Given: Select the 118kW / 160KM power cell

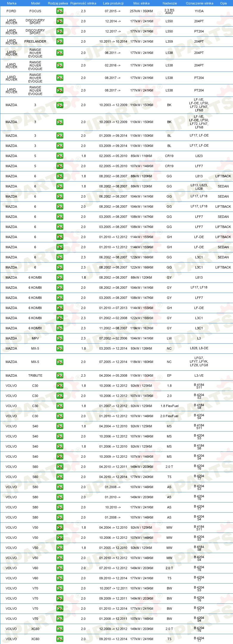Looking at the screenshot, I should click(x=142, y=362).
